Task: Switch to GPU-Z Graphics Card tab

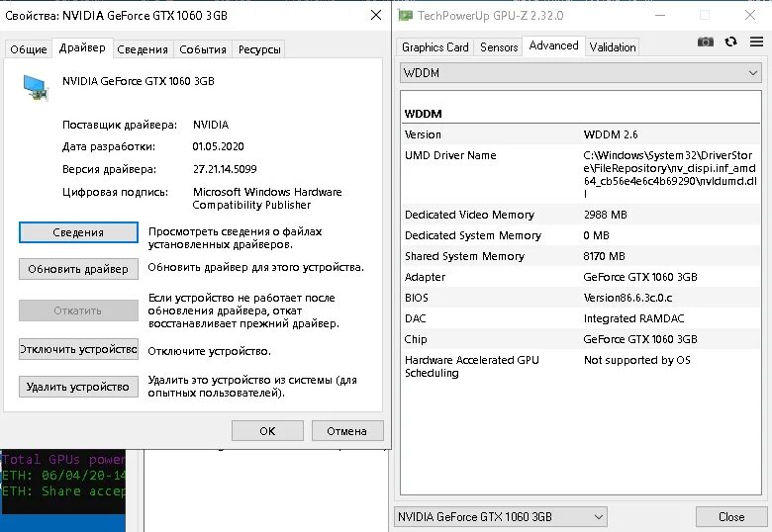Action: [434, 47]
